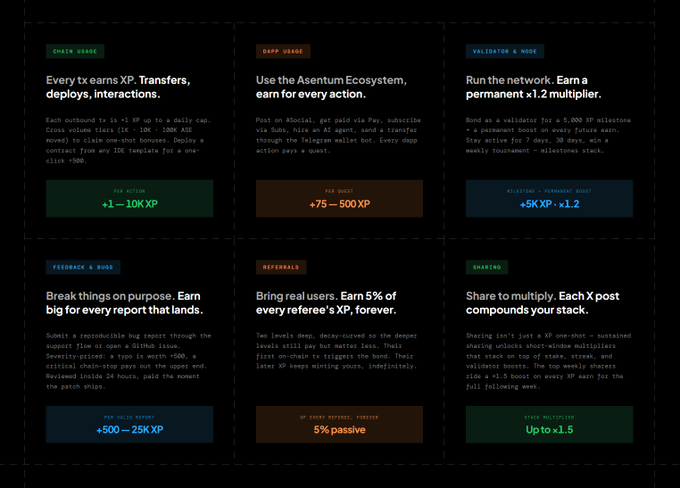Select the 'Run the network' heading
The width and height of the screenshot is (680, 488).
point(533,87)
